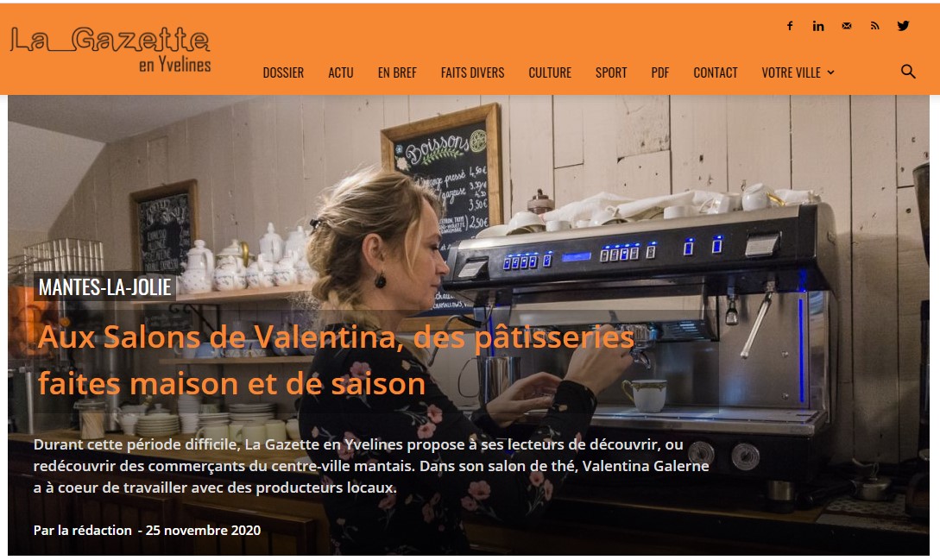
Task: Navigate to the Culture section
Action: pos(550,72)
